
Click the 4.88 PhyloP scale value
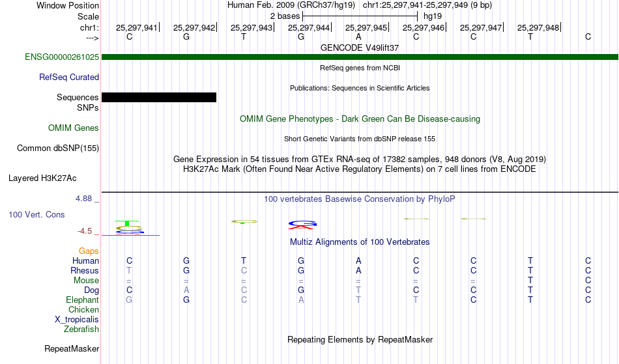tap(84, 199)
